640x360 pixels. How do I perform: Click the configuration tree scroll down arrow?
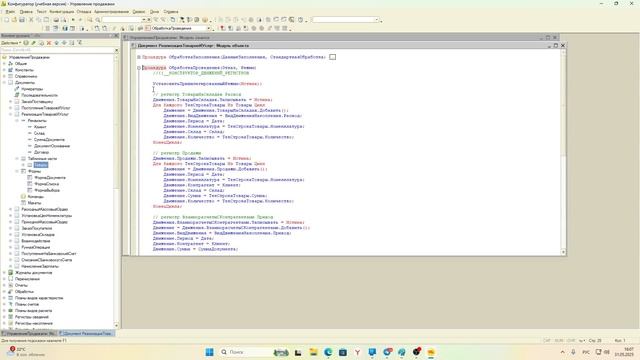tap(117, 326)
